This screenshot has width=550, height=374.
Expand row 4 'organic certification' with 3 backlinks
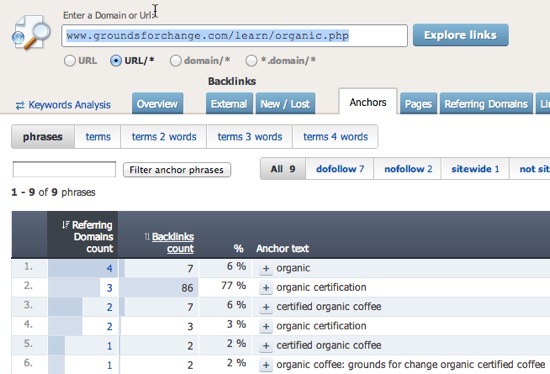pyautogui.click(x=266, y=326)
